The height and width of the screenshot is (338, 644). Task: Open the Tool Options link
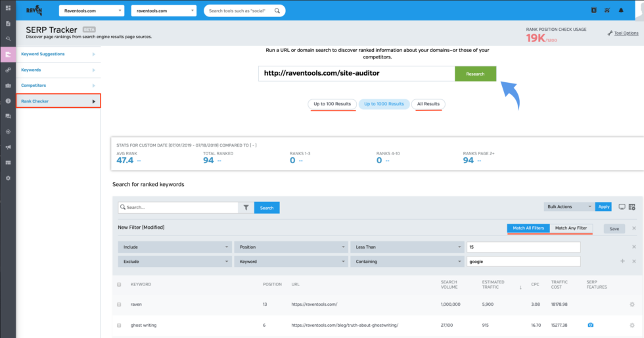pos(626,33)
